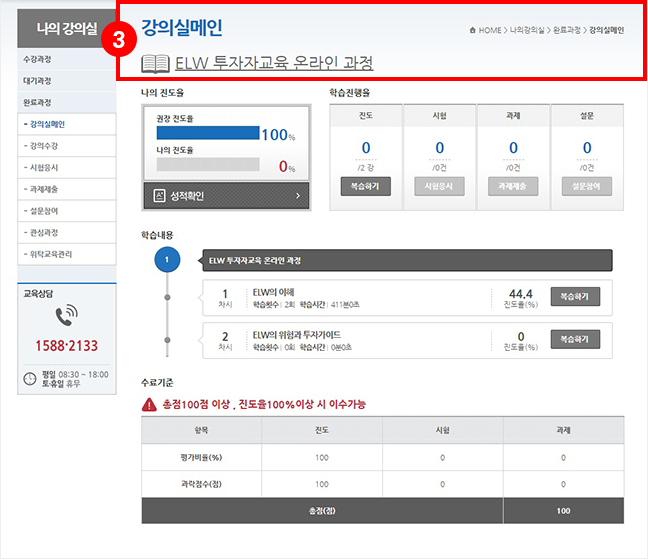Click 복습하기 for ELW의 위험과 투자가이드

coord(575,339)
